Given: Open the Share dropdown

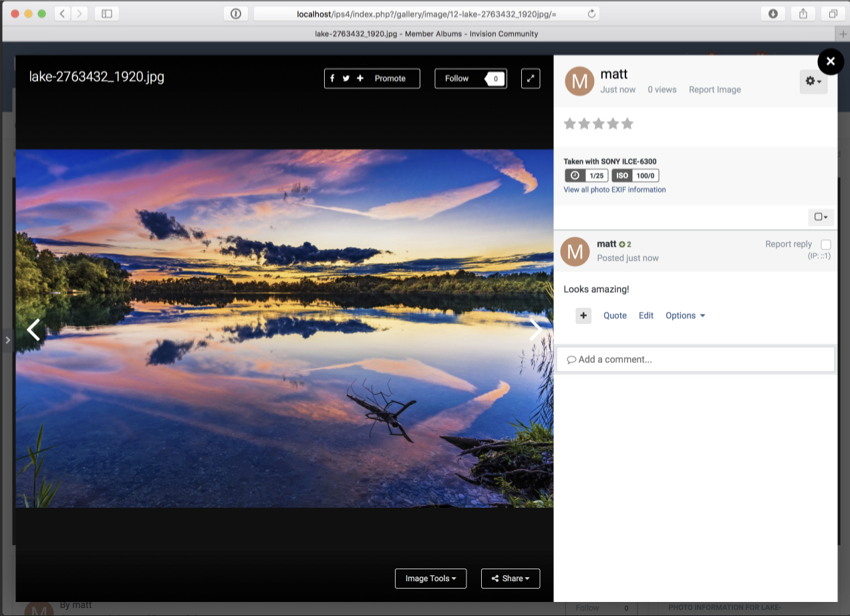Looking at the screenshot, I should [x=511, y=579].
